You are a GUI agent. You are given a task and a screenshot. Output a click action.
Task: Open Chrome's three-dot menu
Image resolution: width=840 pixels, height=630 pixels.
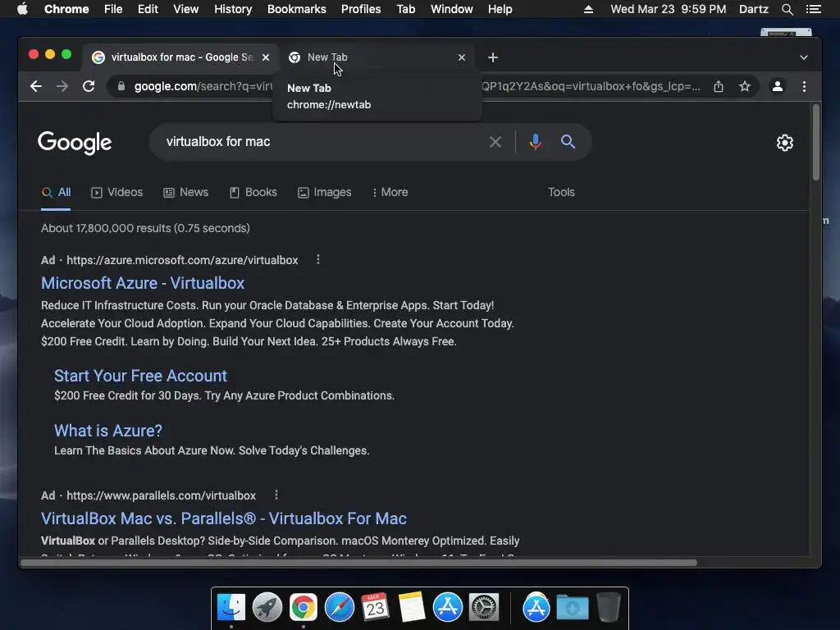[x=804, y=86]
